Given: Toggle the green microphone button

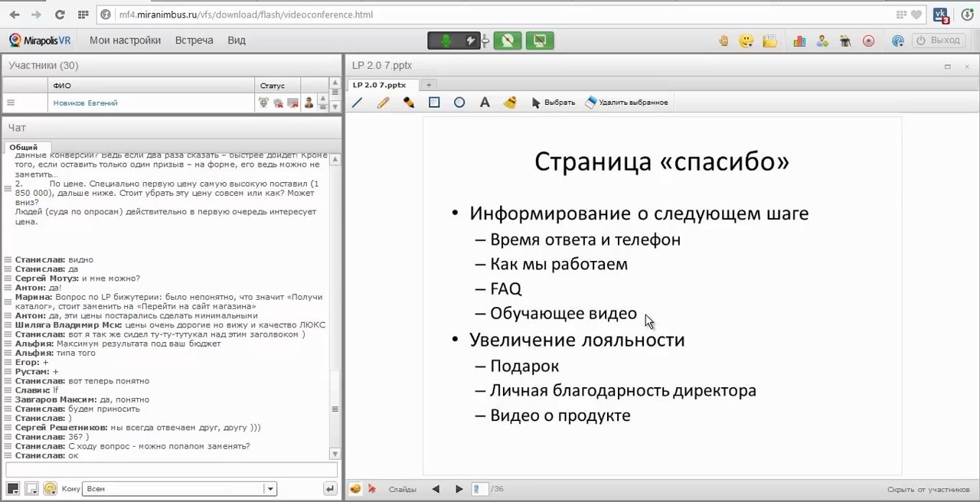Looking at the screenshot, I should [x=445, y=41].
